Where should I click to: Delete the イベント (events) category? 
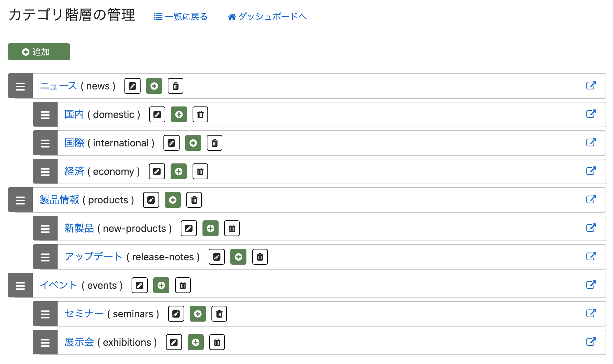click(x=183, y=285)
